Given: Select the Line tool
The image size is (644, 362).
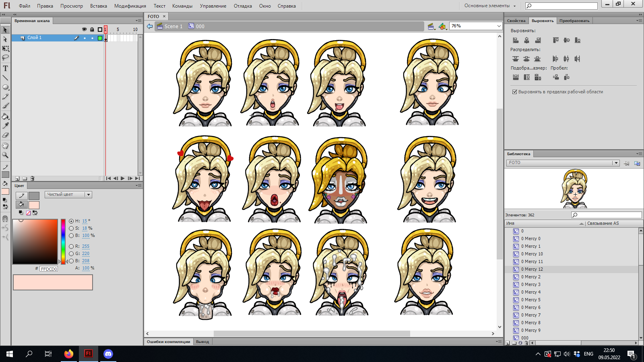Looking at the screenshot, I should (5, 78).
